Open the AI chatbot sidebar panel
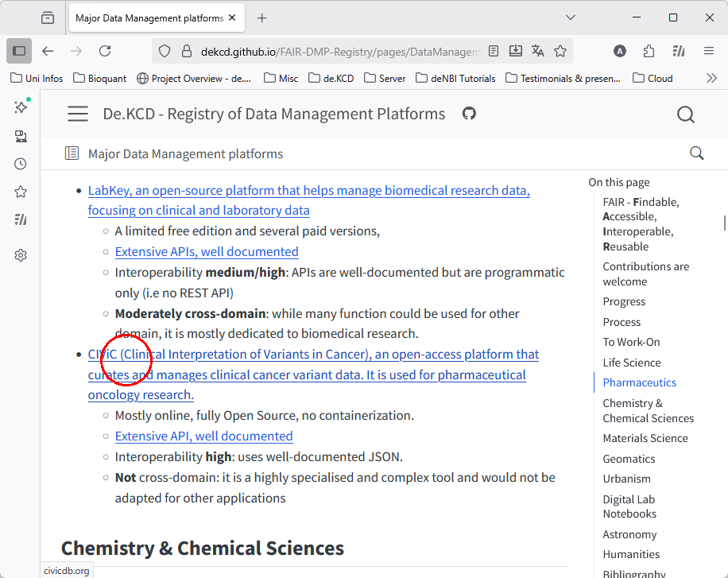 (21, 107)
